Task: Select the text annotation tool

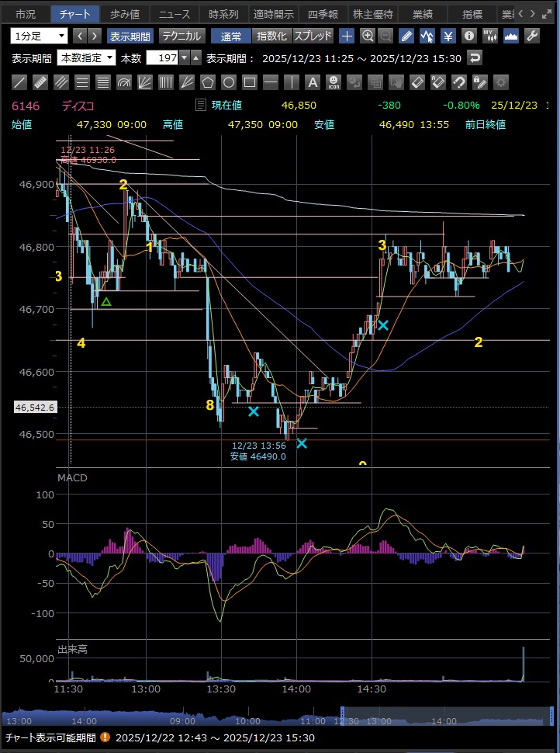Action: coord(313,82)
